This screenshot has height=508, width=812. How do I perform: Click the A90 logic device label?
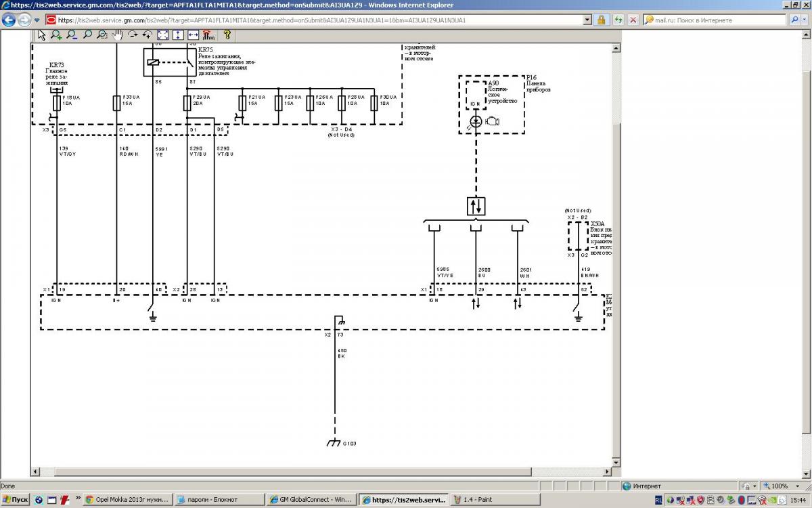point(493,83)
